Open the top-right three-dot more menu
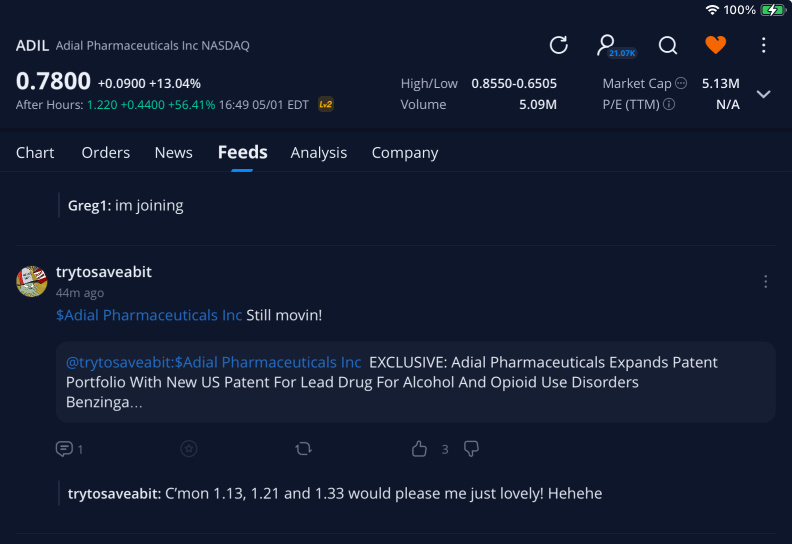The width and height of the screenshot is (792, 544). (763, 45)
